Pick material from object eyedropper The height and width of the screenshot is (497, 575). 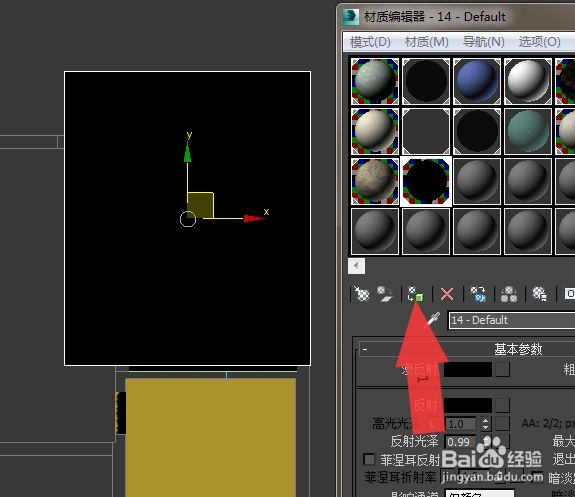tap(433, 319)
